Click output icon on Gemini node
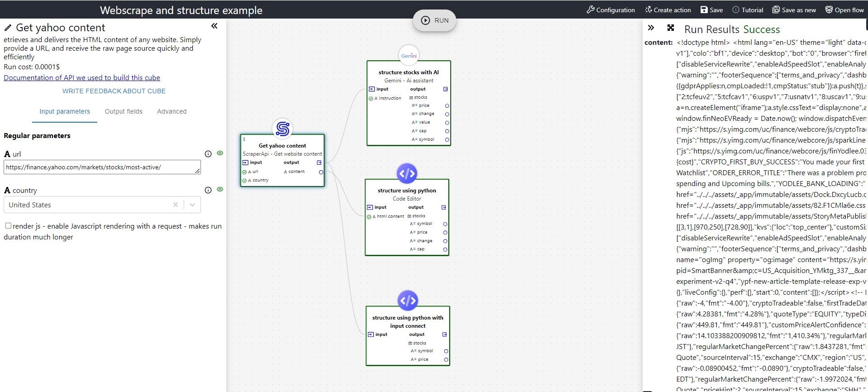 point(445,89)
